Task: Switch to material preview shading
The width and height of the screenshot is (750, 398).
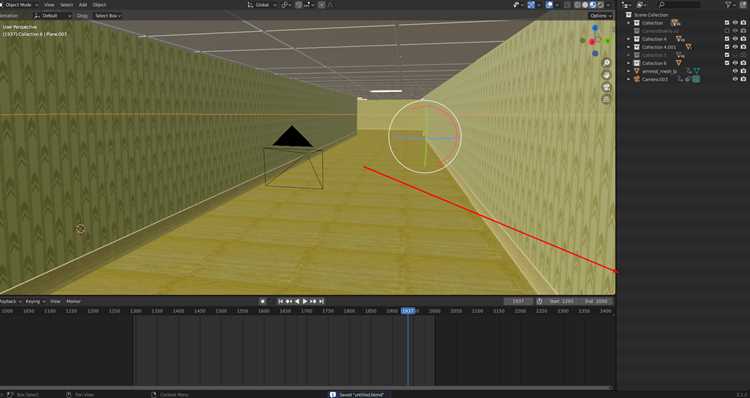Action: pyautogui.click(x=593, y=5)
